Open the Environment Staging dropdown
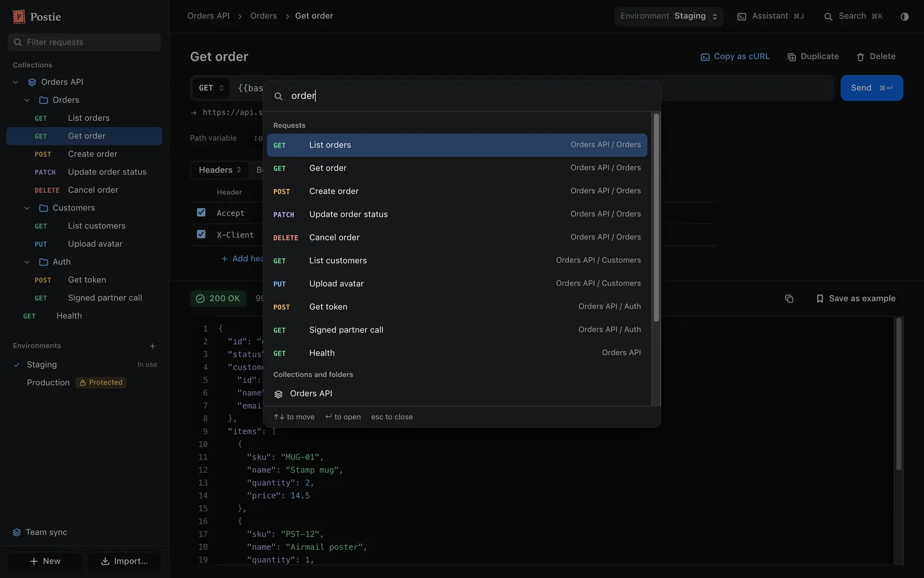This screenshot has width=924, height=578. tap(669, 16)
